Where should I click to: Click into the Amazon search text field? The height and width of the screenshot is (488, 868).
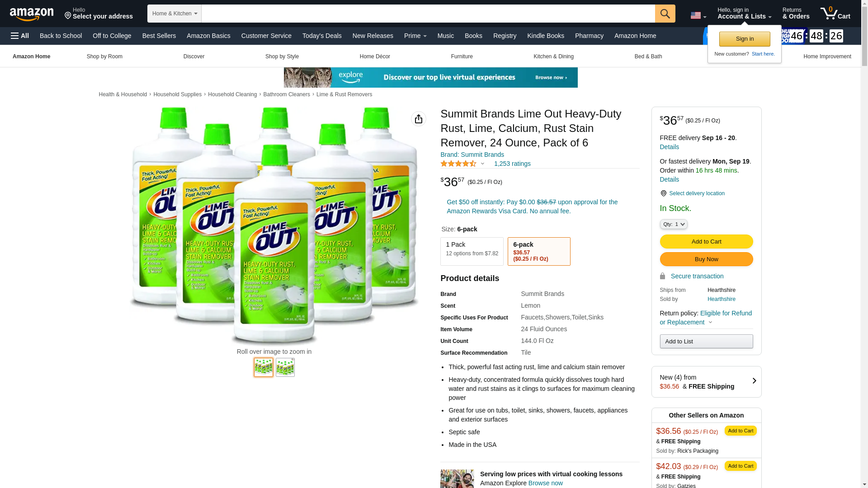click(428, 14)
